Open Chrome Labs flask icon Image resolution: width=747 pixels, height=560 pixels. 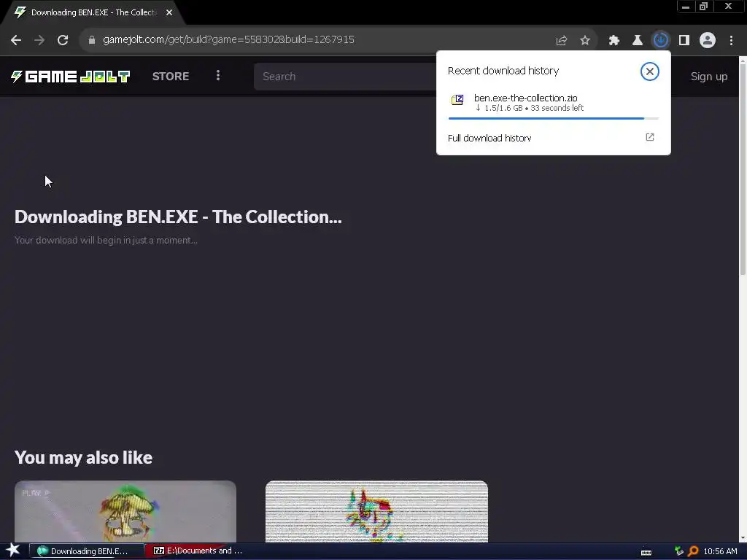tap(638, 40)
